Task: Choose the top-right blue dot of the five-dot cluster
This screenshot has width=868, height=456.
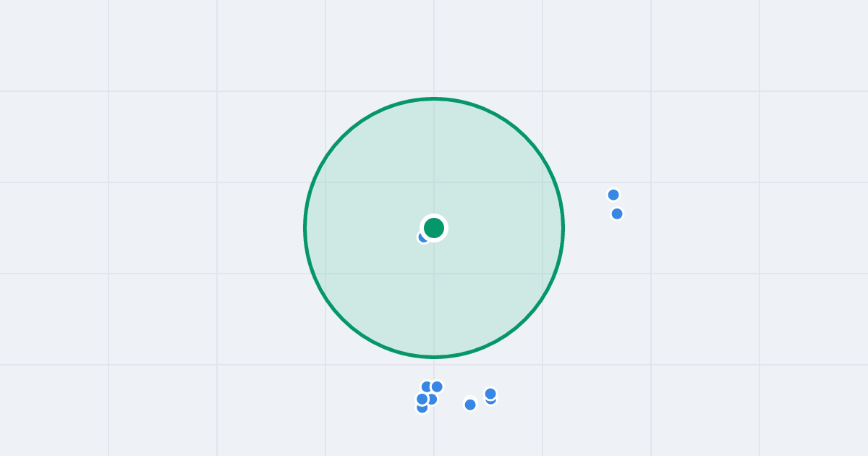Action: 437,387
